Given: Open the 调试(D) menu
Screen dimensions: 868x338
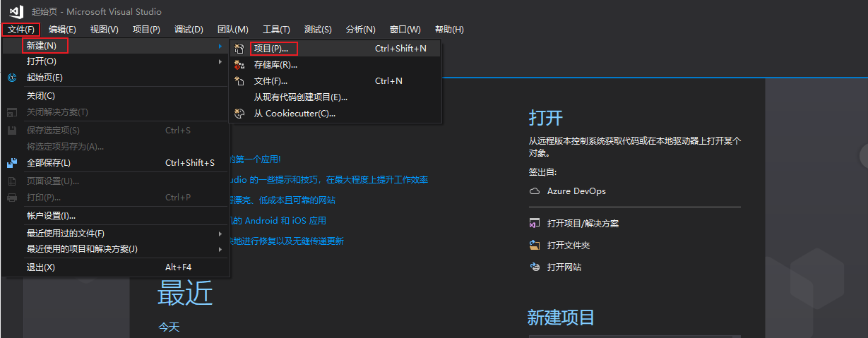Looking at the screenshot, I should pos(189,30).
